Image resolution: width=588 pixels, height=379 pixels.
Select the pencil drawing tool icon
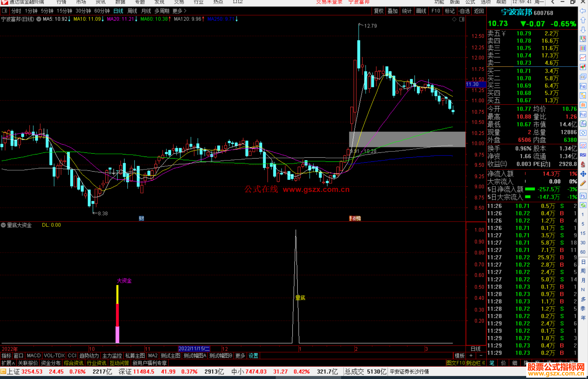[x=583, y=184]
